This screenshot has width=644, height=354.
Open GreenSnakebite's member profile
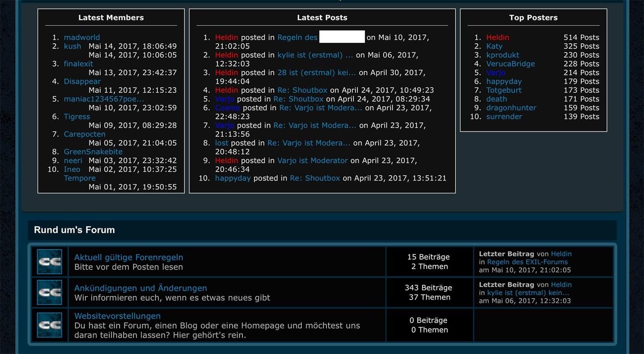[x=93, y=152]
